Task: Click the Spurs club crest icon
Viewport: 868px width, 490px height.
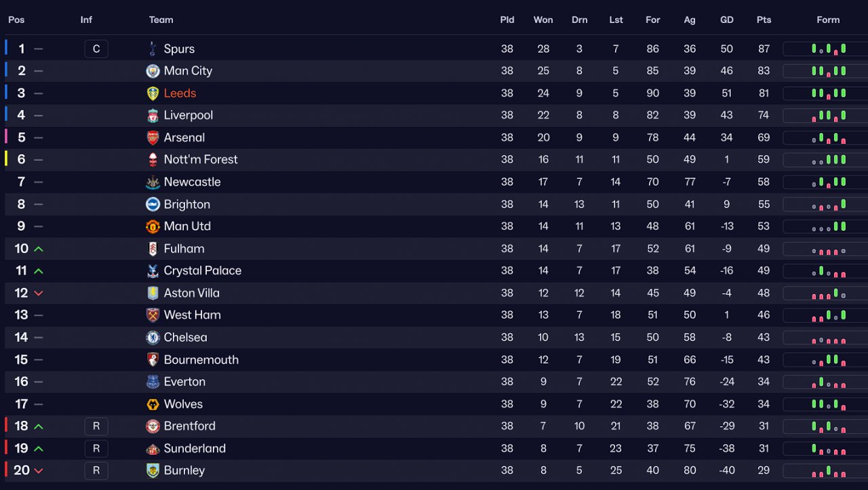Action: tap(153, 49)
